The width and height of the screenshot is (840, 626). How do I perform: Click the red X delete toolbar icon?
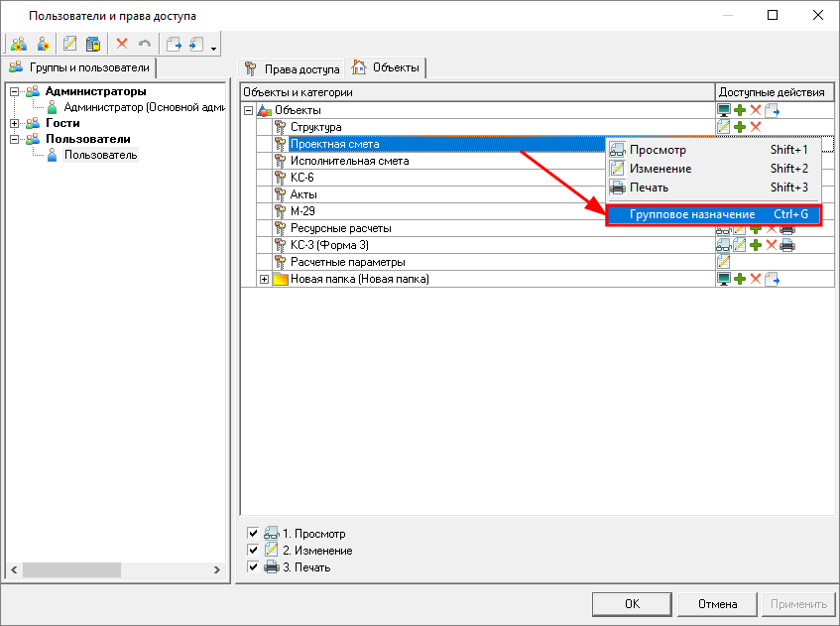pyautogui.click(x=122, y=44)
